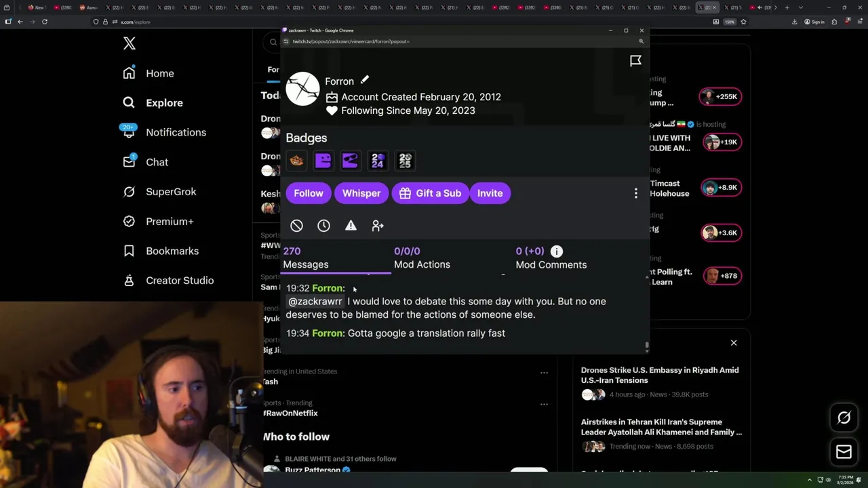Click the timeout clock icon

323,226
